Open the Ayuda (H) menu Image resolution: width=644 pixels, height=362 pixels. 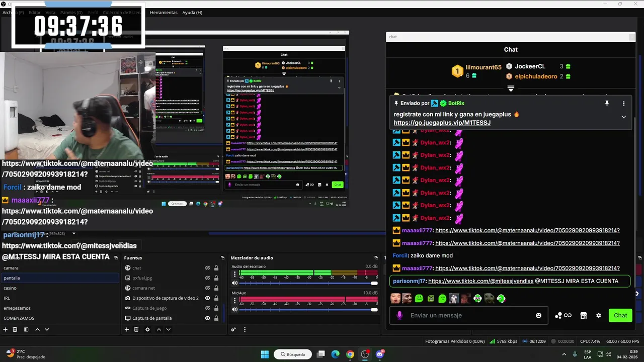[x=192, y=12]
